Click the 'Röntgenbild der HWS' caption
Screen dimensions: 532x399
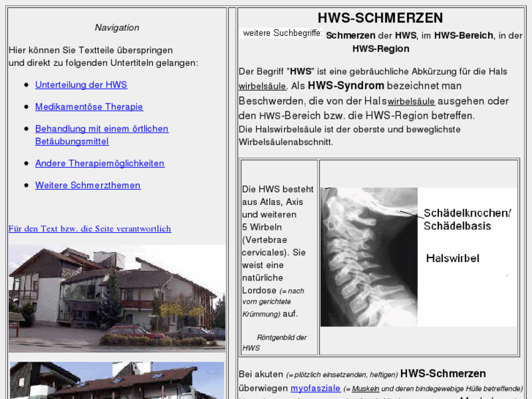click(275, 343)
